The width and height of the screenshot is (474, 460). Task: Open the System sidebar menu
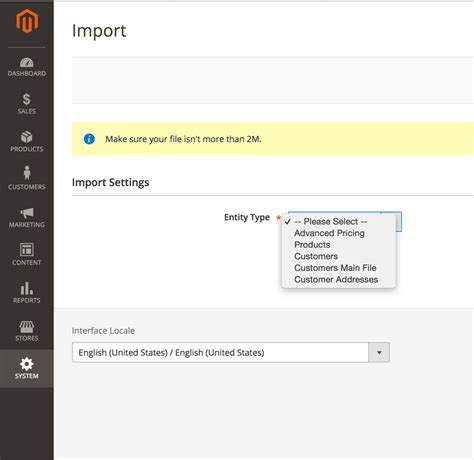tap(27, 368)
